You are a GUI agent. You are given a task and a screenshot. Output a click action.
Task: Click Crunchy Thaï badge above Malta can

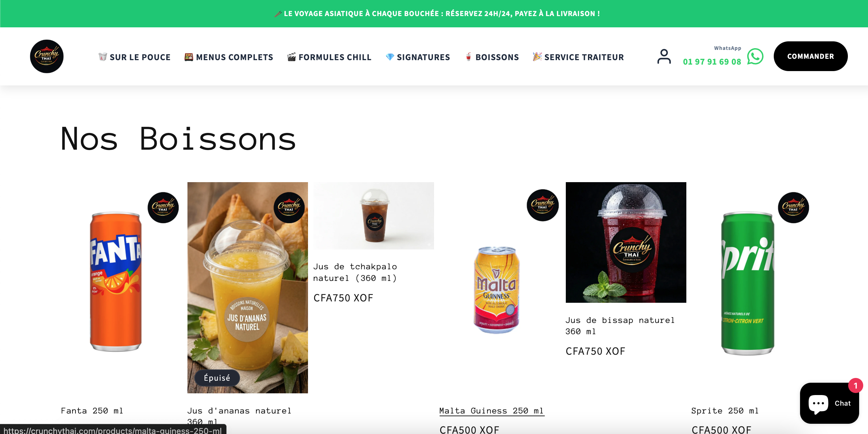click(543, 205)
